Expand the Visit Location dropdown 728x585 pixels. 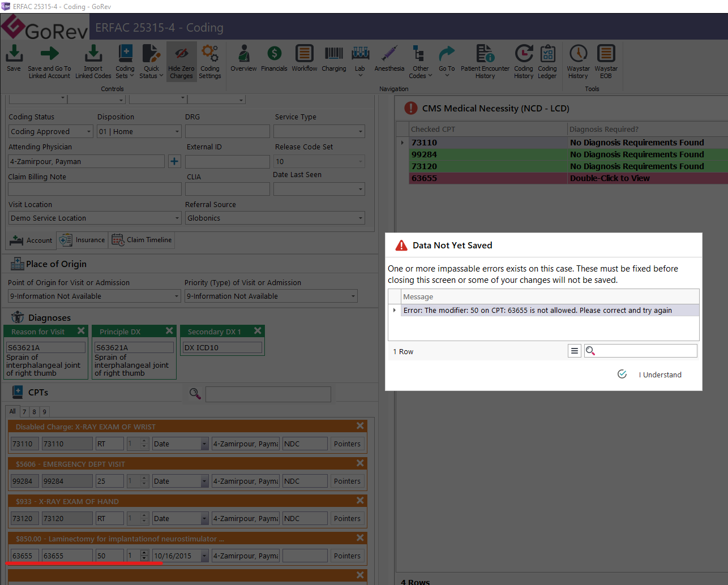[x=177, y=218]
